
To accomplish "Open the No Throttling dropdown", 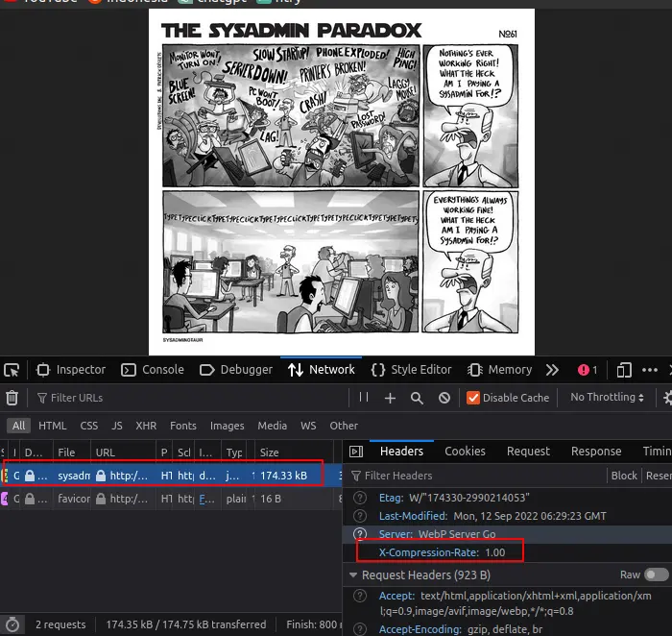I will [x=607, y=397].
